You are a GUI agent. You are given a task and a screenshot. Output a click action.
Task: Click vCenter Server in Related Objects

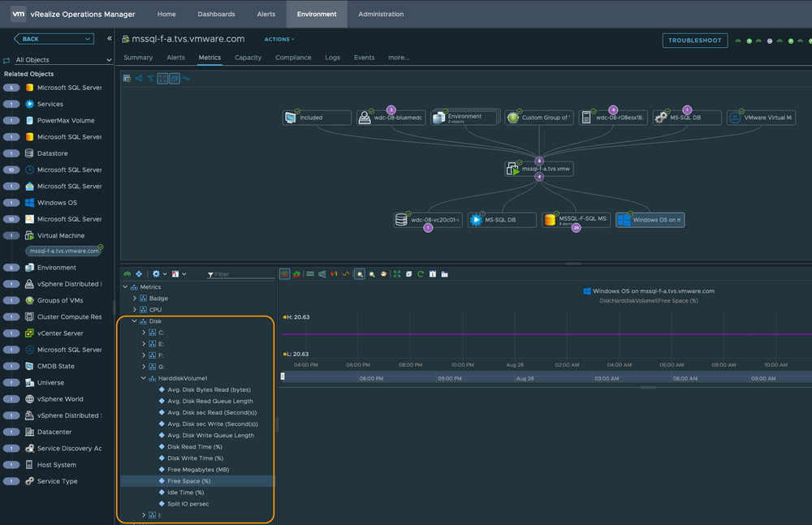click(x=60, y=334)
